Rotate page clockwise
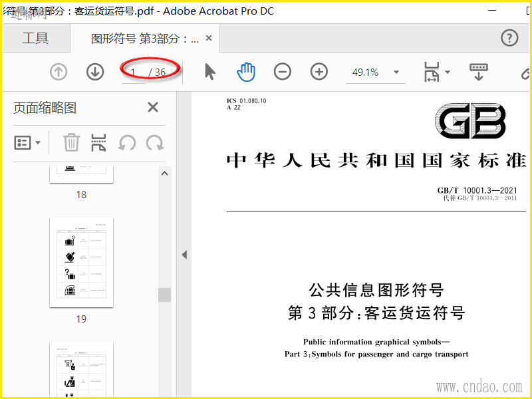532x399 pixels. (x=155, y=142)
